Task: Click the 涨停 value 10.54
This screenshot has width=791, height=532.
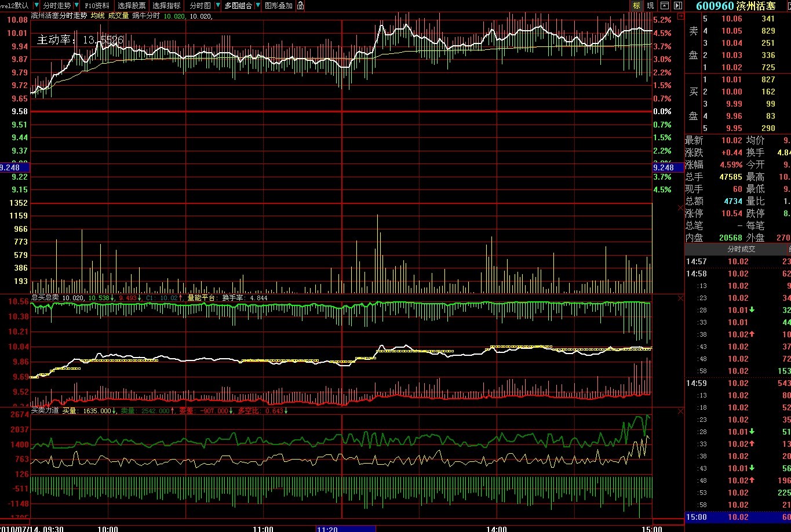Action: (732, 213)
